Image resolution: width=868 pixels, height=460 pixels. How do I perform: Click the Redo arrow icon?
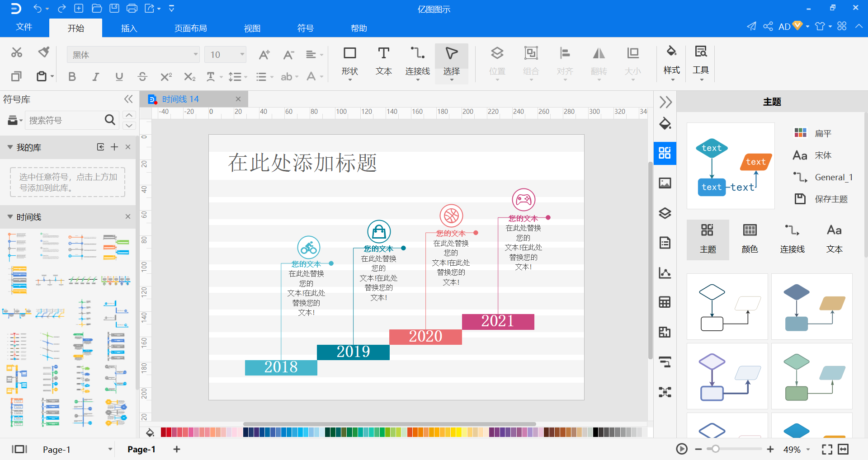click(x=62, y=8)
